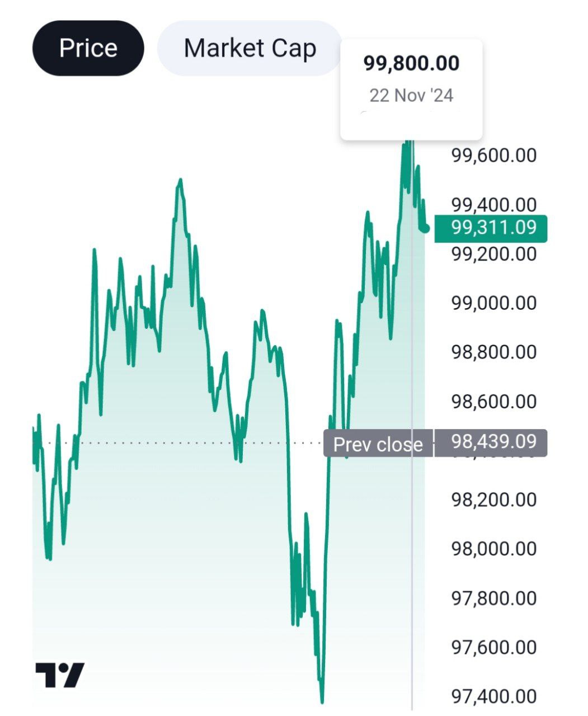Click the 98,600.00 price axis label
Image resolution: width=588 pixels, height=716 pixels.
(x=494, y=402)
